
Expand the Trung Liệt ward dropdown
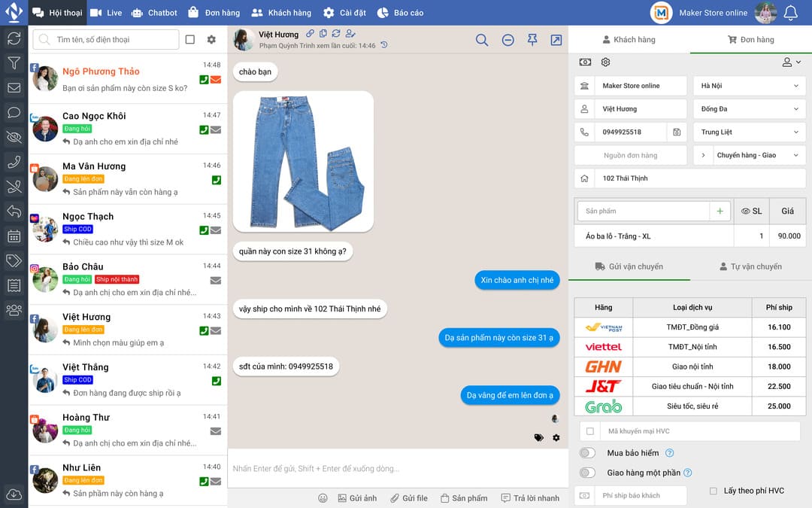749,132
